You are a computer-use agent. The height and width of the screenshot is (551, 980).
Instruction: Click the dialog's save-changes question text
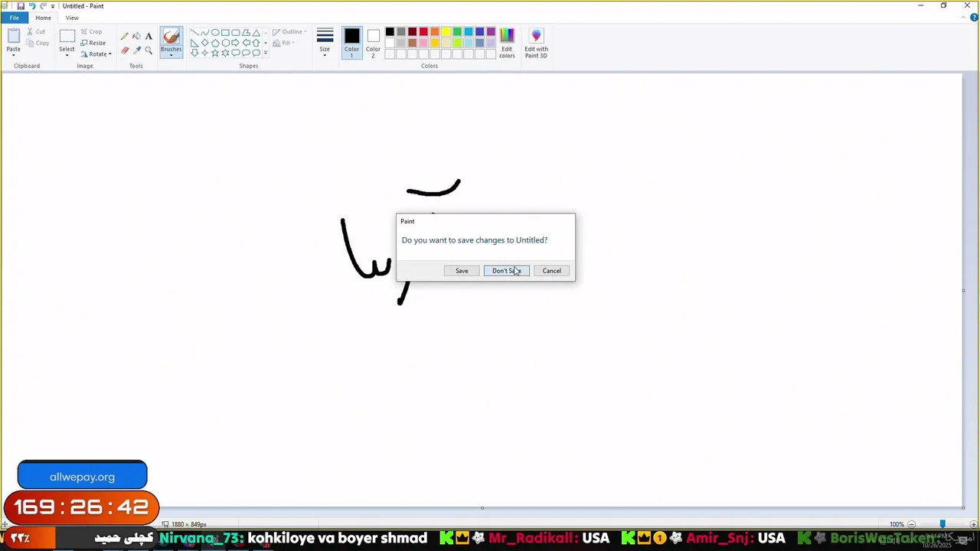pyautogui.click(x=475, y=240)
